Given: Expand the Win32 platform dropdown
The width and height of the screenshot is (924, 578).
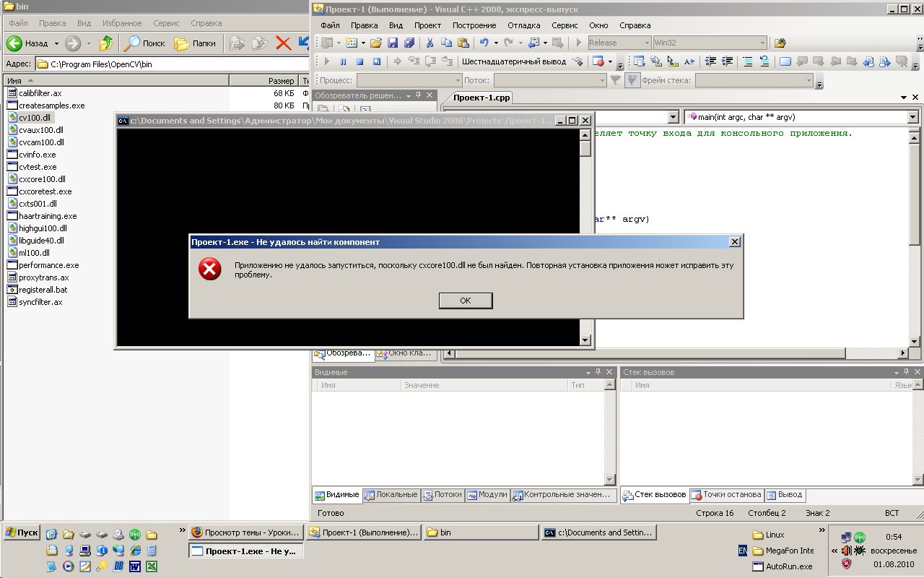Looking at the screenshot, I should coord(762,43).
